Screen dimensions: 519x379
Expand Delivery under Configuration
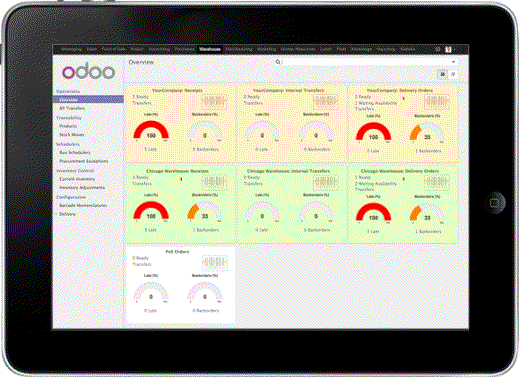68,214
